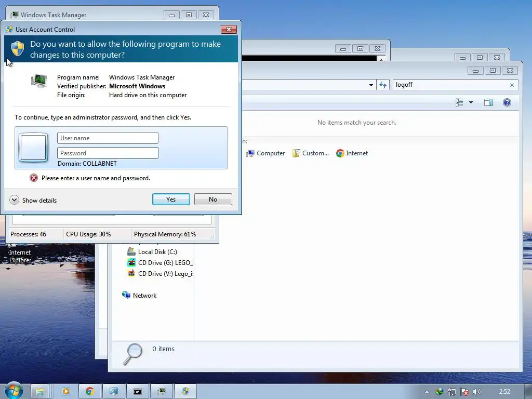Select CD Drive (G:) LEGO in tree
Viewport: 532px width, 399px height.
(x=160, y=262)
